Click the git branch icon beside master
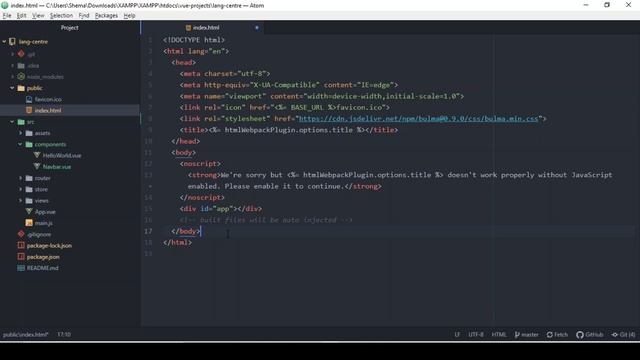This screenshot has width=640, height=360. [517, 335]
